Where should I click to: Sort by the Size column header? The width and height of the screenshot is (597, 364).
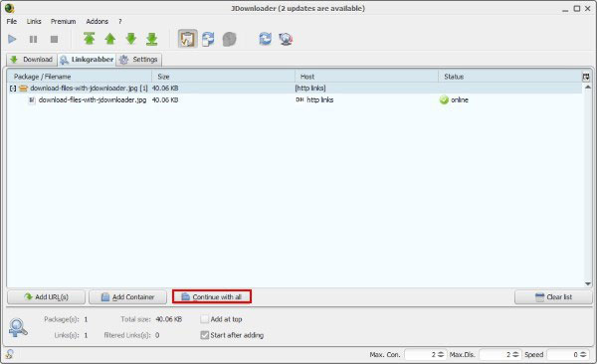click(x=224, y=77)
